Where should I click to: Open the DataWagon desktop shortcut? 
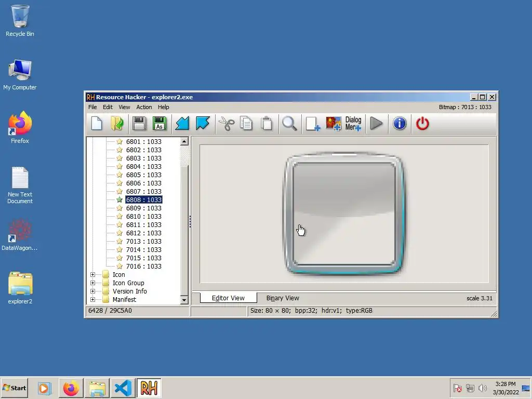(x=20, y=235)
